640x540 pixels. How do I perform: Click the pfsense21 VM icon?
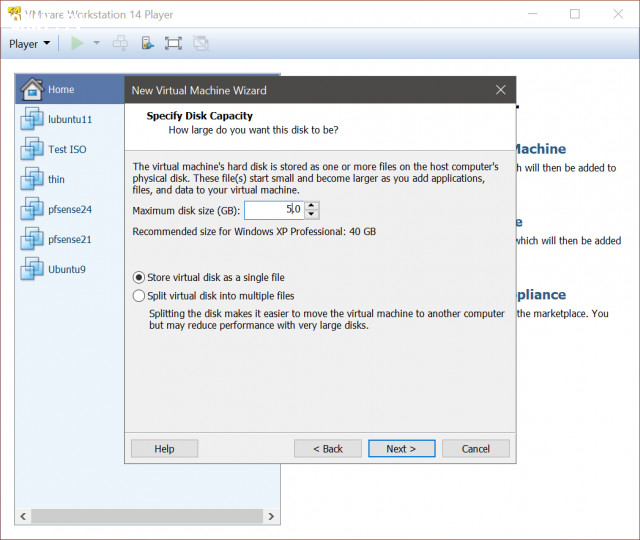(x=32, y=239)
